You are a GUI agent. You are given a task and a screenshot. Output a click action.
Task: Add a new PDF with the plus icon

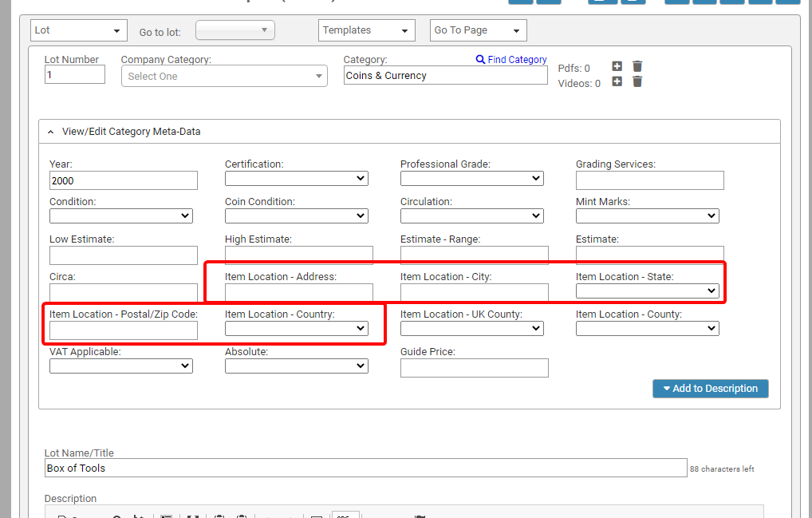click(x=617, y=66)
